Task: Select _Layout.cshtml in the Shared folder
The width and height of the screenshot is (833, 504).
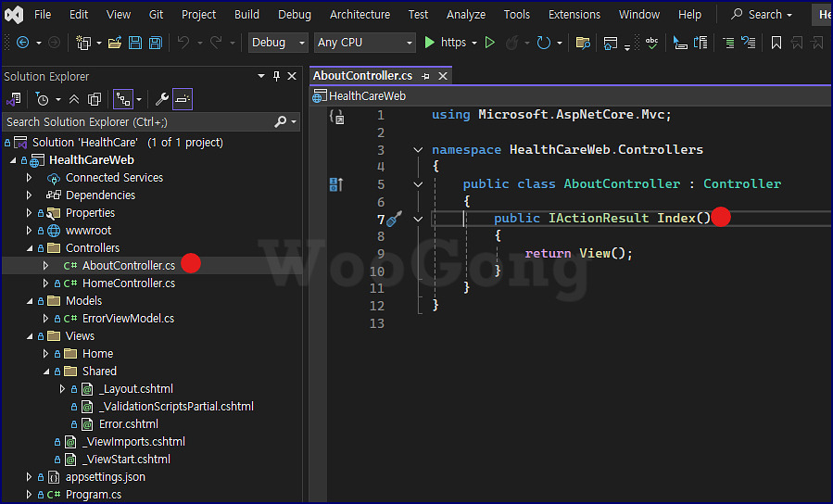Action: 136,389
